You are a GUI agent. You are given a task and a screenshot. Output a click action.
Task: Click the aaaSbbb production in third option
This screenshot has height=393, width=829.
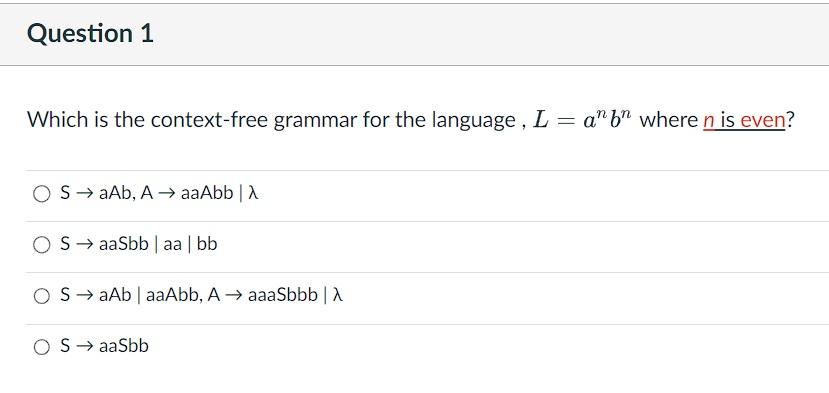[x=283, y=295]
